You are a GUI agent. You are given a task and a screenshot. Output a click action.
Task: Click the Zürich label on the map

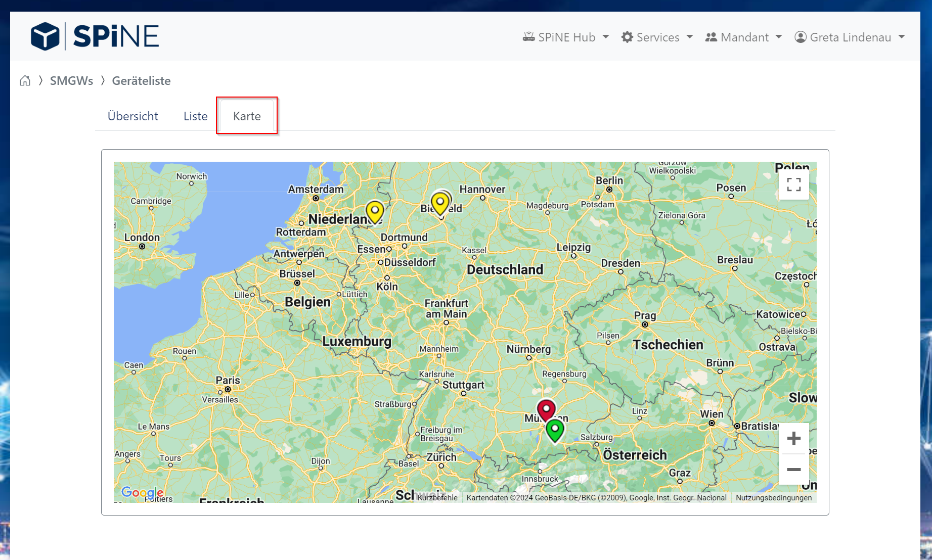pyautogui.click(x=441, y=457)
